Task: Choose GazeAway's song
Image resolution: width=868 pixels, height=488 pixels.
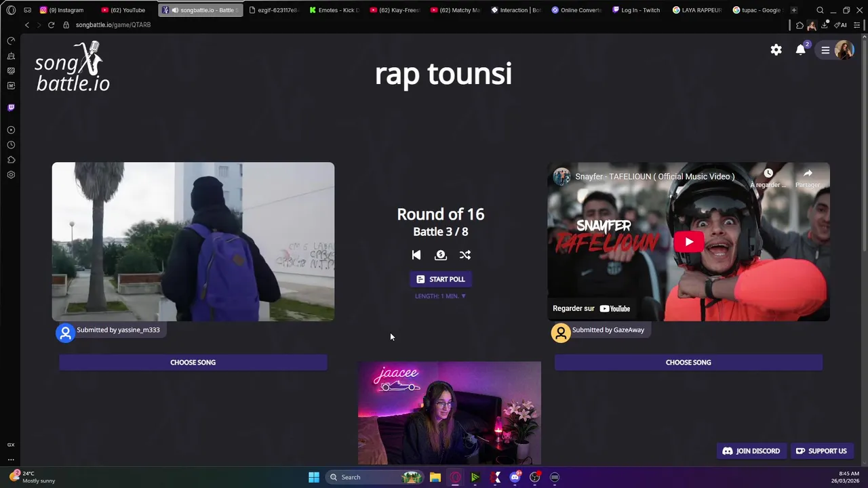Action: pos(688,363)
